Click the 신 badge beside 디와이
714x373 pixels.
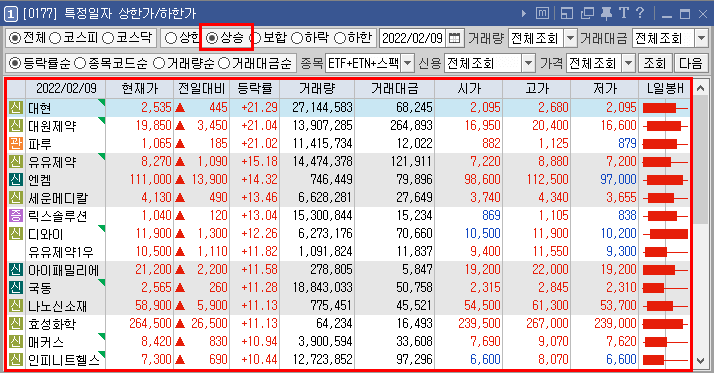click(x=15, y=234)
